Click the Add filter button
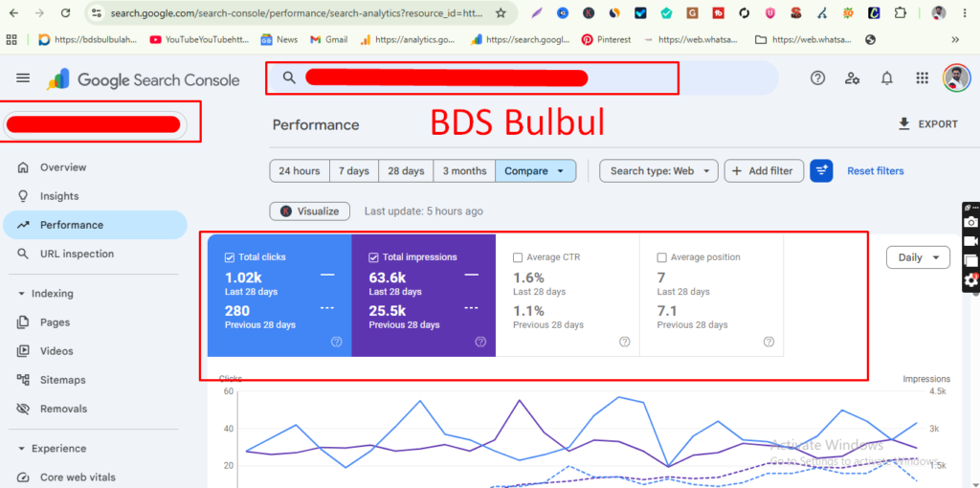 tap(764, 170)
